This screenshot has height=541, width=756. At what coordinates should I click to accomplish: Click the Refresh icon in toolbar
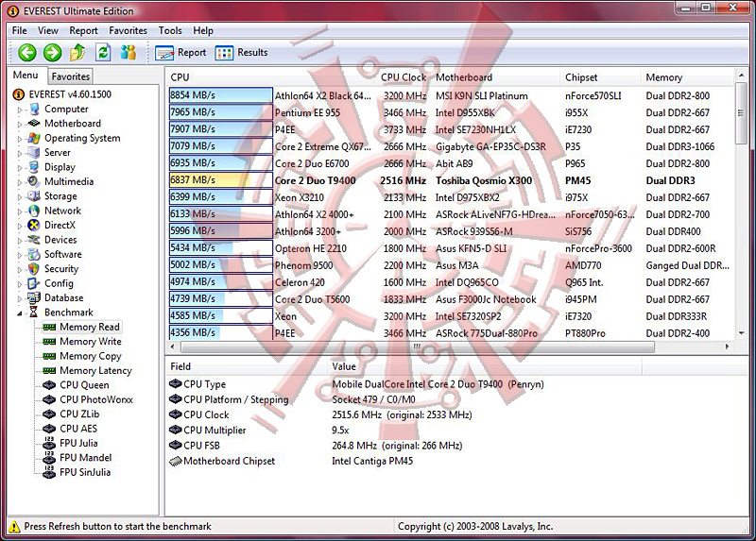click(103, 53)
